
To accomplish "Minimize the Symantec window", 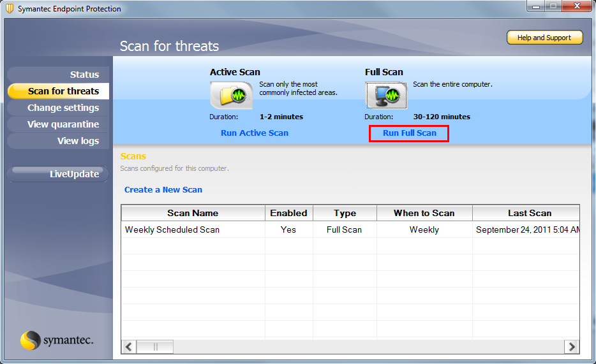I will (536, 6).
